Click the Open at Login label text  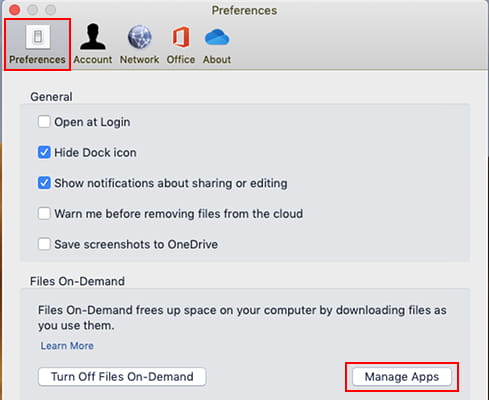pyautogui.click(x=92, y=122)
